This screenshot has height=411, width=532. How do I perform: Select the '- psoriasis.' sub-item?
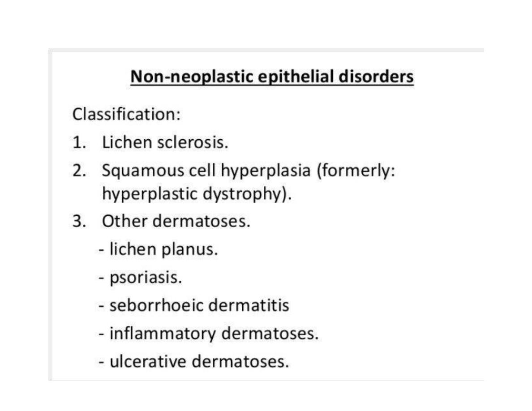[140, 278]
